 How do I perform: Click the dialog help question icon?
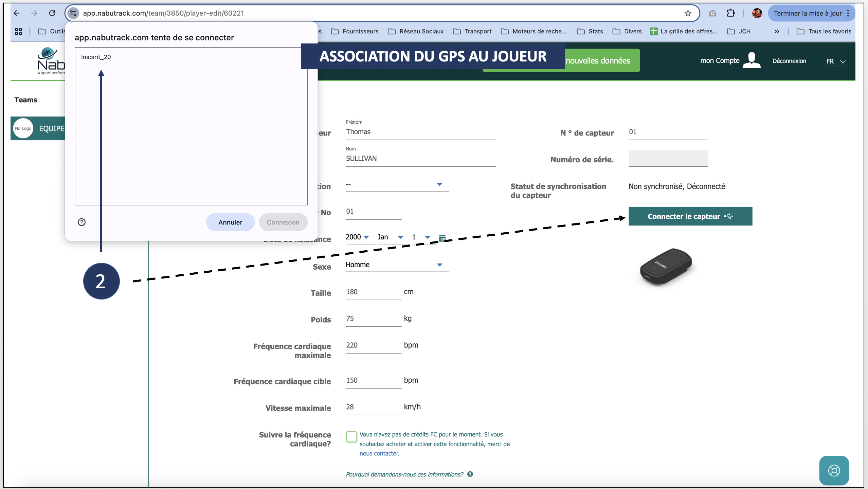pos(82,222)
